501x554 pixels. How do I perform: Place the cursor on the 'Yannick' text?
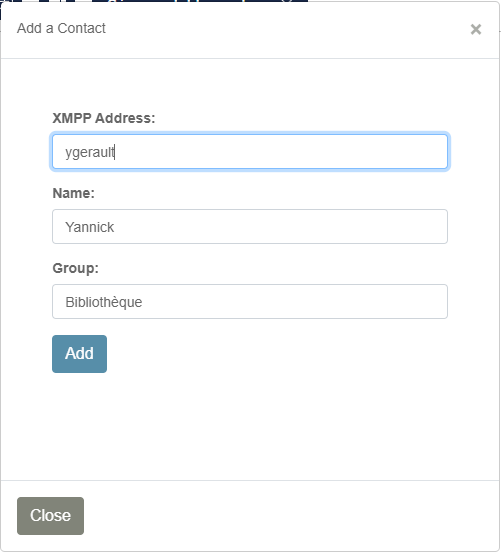pos(90,227)
